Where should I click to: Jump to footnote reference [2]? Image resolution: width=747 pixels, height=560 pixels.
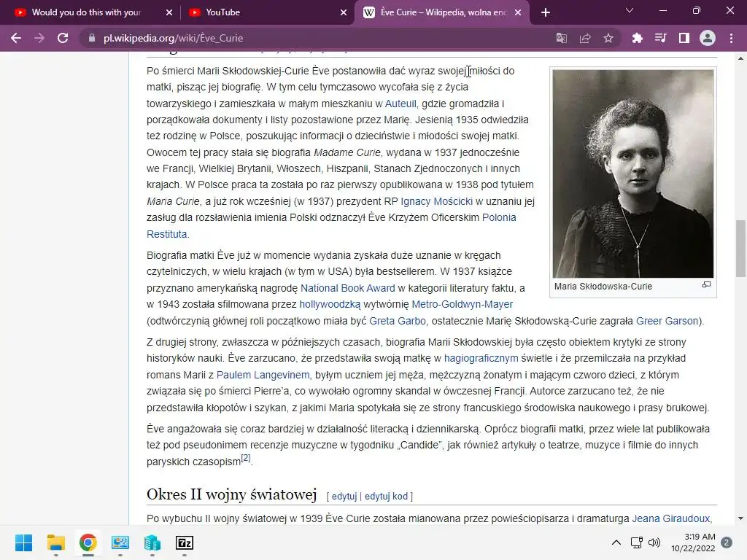pos(245,458)
